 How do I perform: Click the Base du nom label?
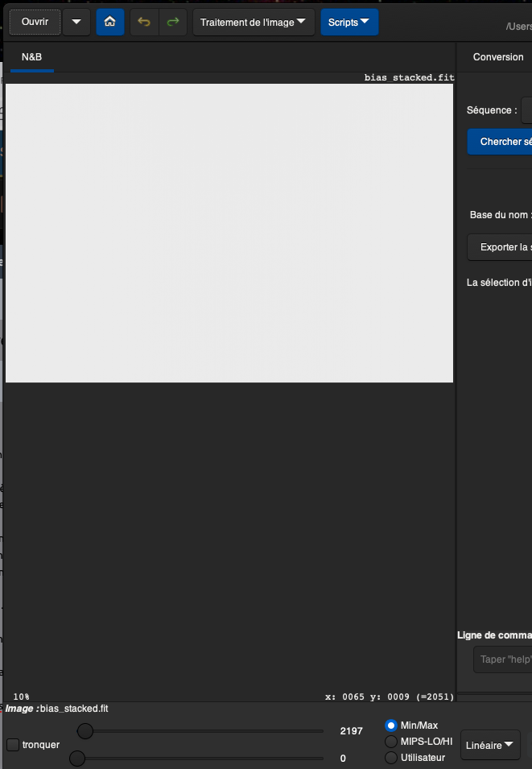pos(500,215)
